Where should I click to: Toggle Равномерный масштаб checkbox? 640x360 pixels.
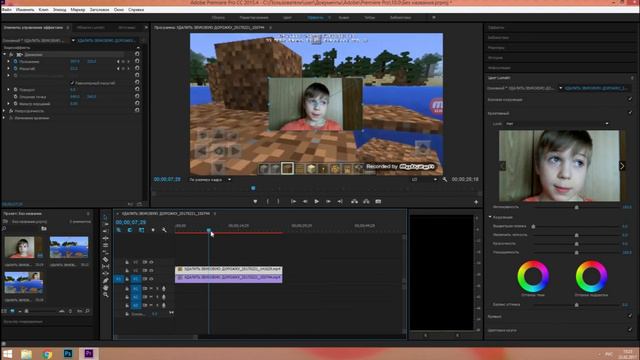pyautogui.click(x=72, y=83)
